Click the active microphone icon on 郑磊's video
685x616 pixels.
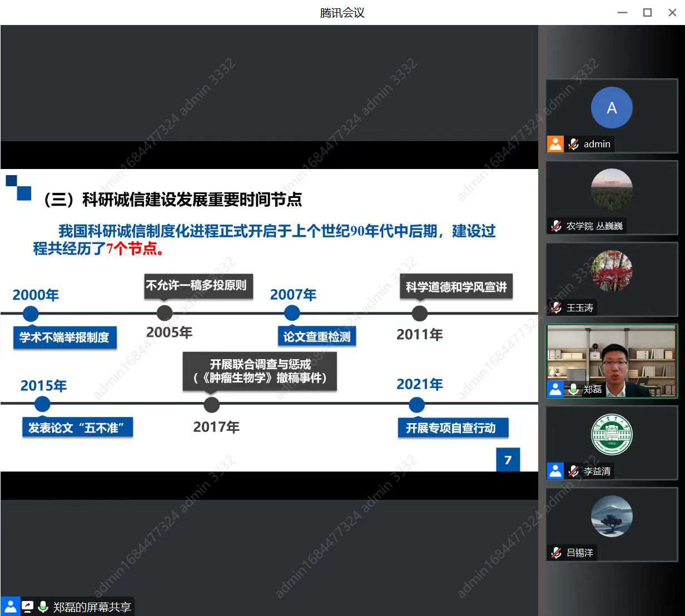pos(573,389)
